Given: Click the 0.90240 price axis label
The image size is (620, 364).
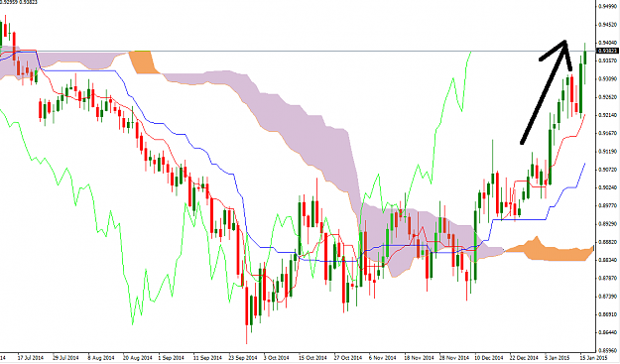Looking at the screenshot, I should (x=608, y=187).
